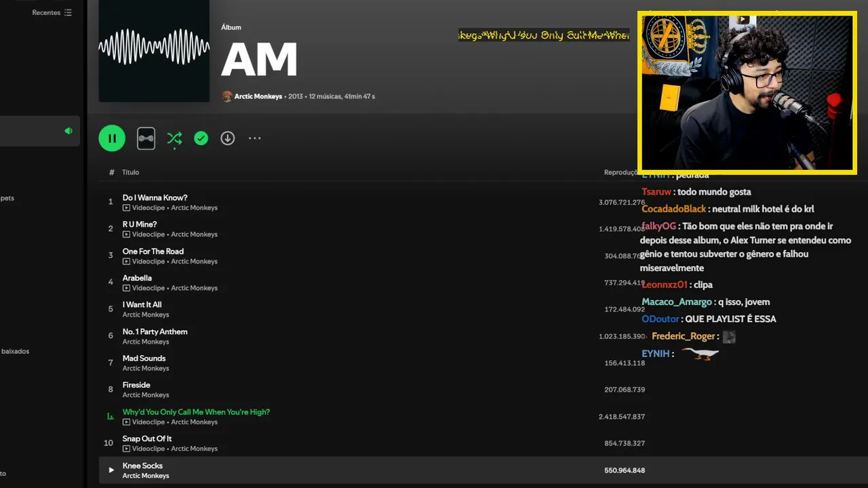This screenshot has width=868, height=488.
Task: Click the chat username falkyOG
Action: coord(658,226)
